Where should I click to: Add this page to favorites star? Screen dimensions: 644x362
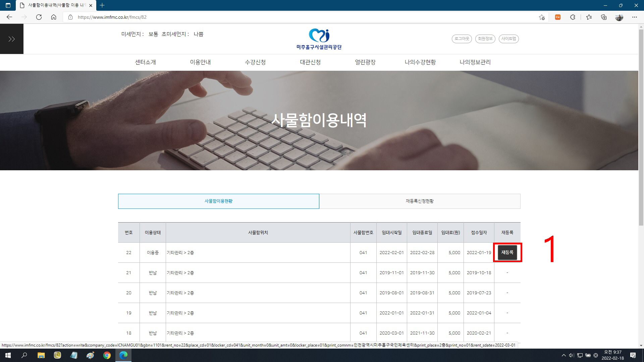[542, 17]
